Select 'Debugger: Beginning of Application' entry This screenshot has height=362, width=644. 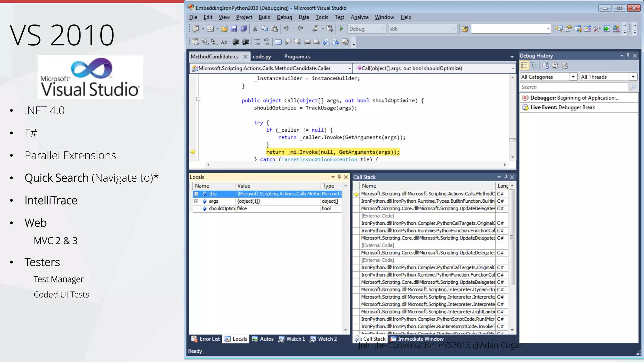pyautogui.click(x=579, y=98)
